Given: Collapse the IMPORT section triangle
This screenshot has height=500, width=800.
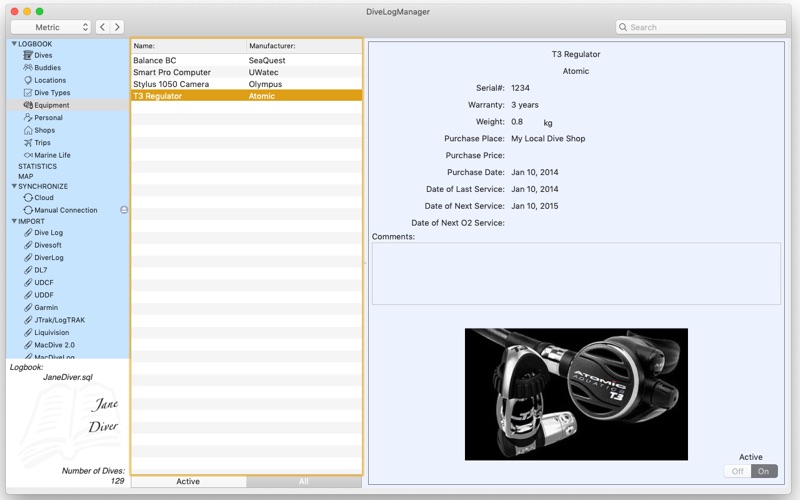Looking at the screenshot, I should pos(14,221).
